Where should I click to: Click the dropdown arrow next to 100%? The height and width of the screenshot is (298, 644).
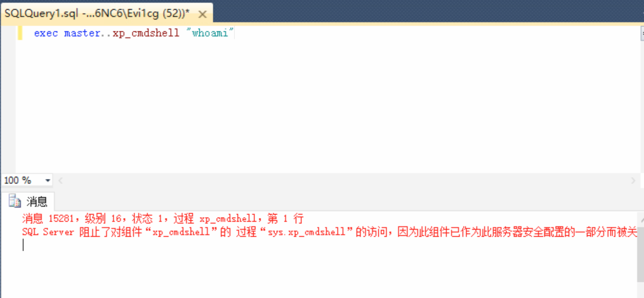[48, 179]
